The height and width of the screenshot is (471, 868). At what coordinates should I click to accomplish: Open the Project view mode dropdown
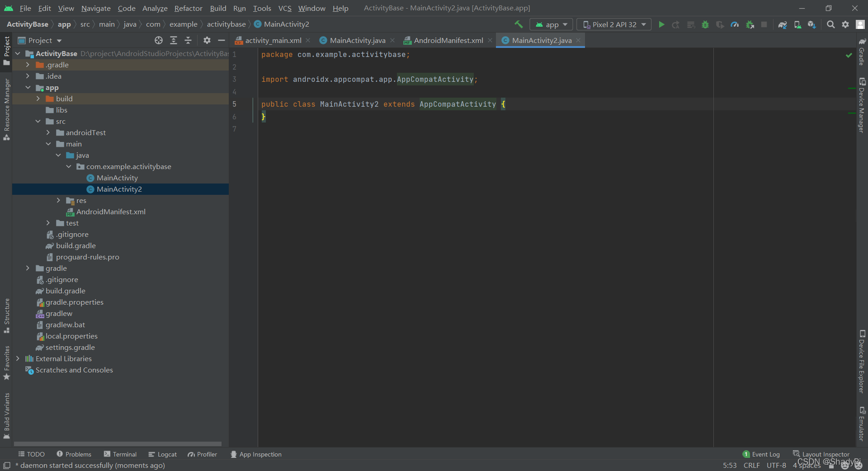40,40
